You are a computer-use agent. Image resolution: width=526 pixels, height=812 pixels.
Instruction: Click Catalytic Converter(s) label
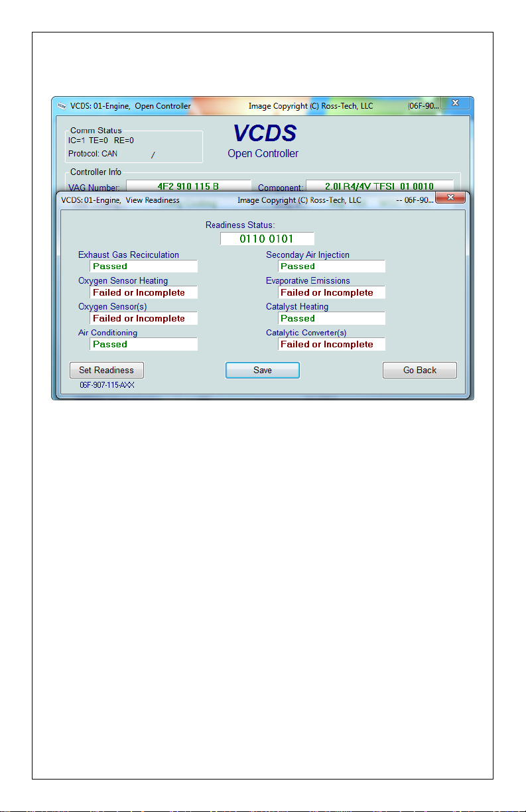tap(306, 332)
